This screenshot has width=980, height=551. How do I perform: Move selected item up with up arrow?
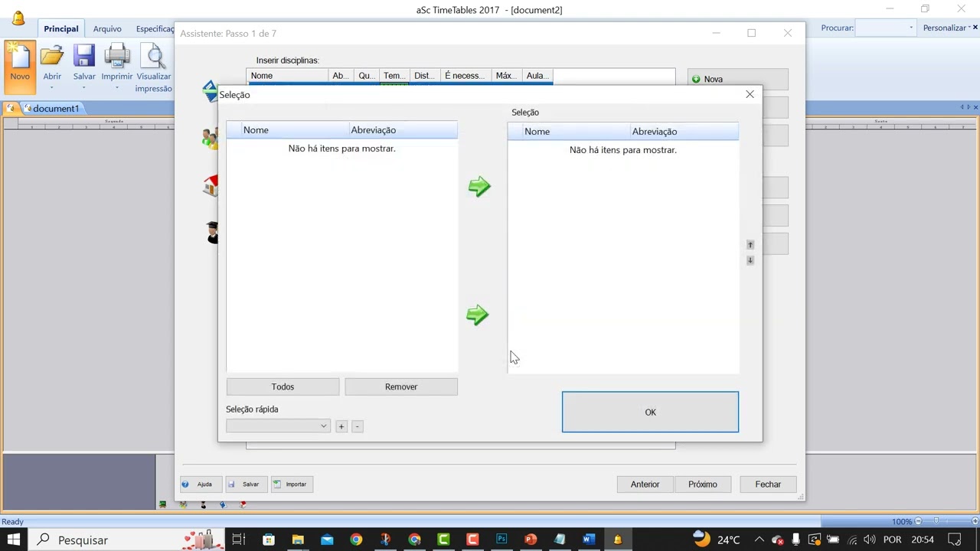click(x=750, y=245)
